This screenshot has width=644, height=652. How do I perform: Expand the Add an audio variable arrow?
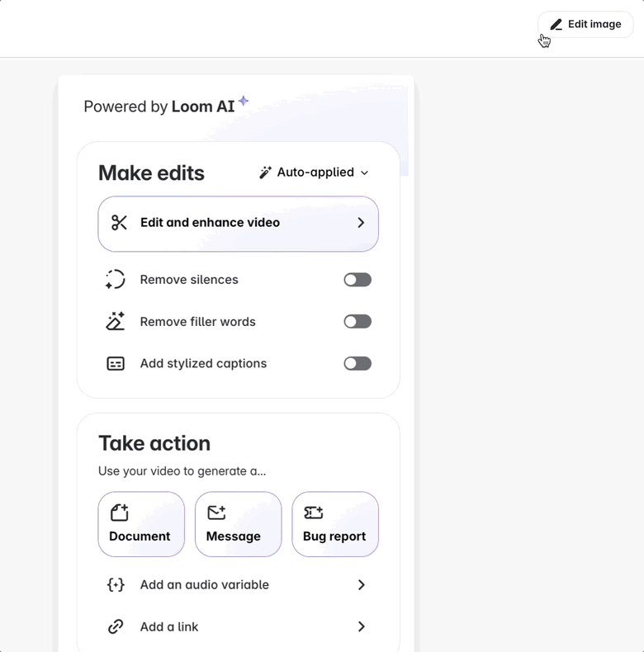361,585
